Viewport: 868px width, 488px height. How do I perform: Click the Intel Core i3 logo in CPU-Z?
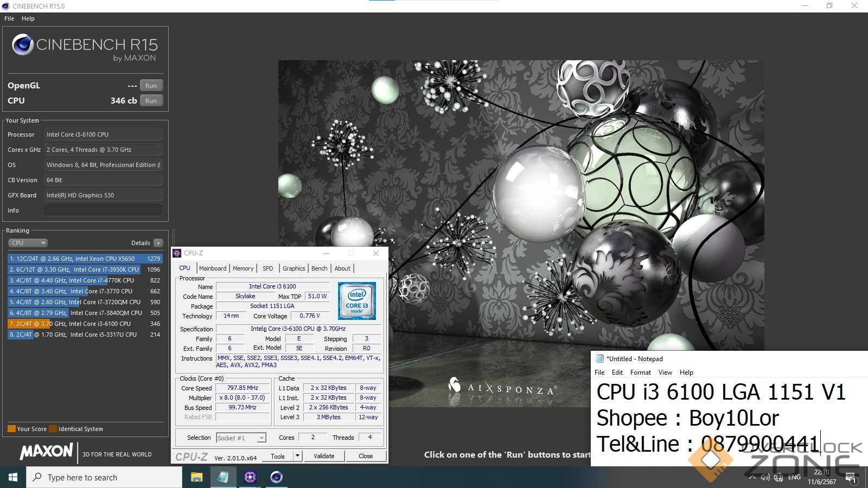pos(356,301)
